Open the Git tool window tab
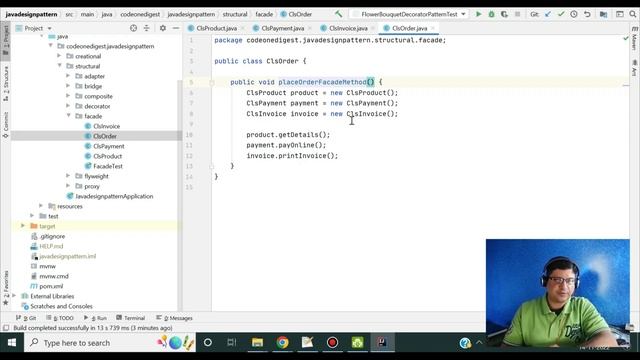This screenshot has width=640, height=360. (x=26, y=318)
